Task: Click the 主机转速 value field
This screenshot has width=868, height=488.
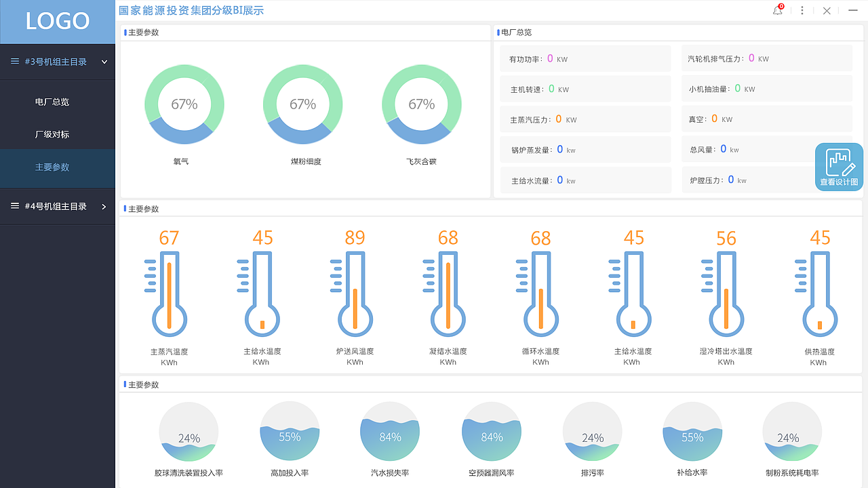Action: pos(585,89)
